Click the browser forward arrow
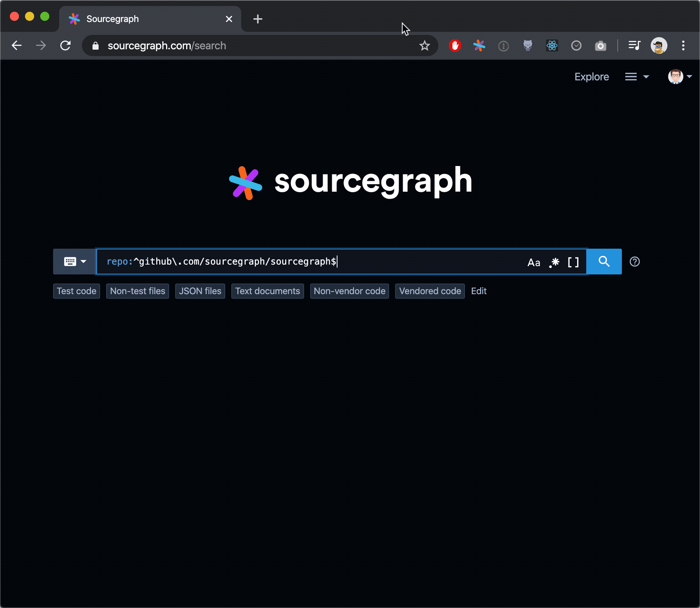The height and width of the screenshot is (608, 700). click(41, 45)
